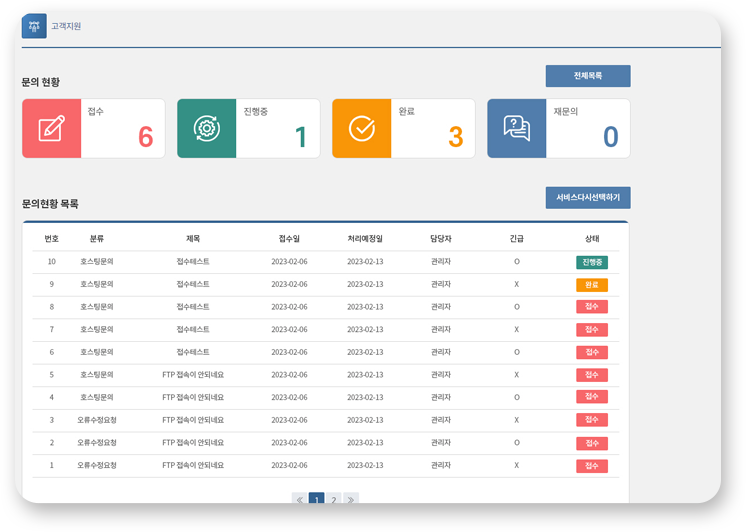Click the orange 완료 checkmark icon
This screenshot has height=532, width=746.
(362, 129)
